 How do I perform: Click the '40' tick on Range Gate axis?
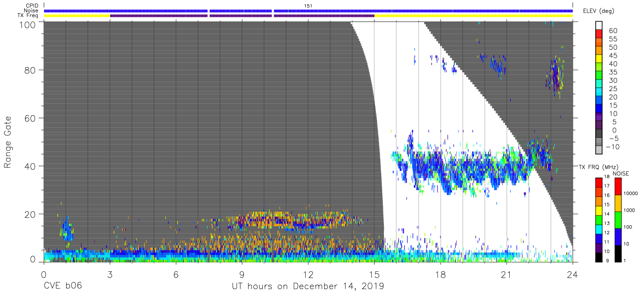click(30, 166)
